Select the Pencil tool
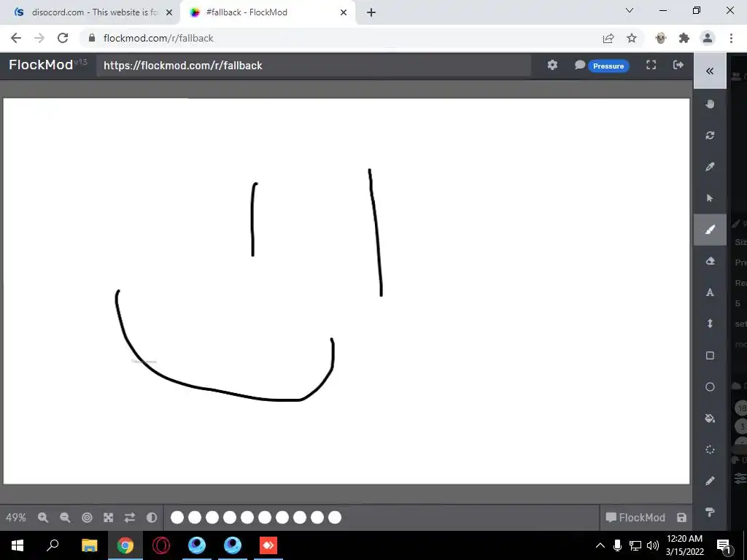The height and width of the screenshot is (560, 747). pos(710,481)
